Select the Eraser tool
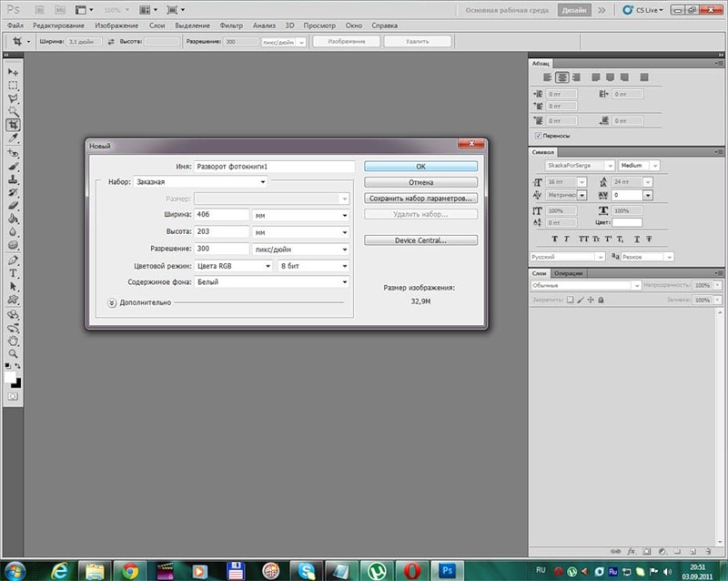Image resolution: width=728 pixels, height=581 pixels. pyautogui.click(x=13, y=205)
